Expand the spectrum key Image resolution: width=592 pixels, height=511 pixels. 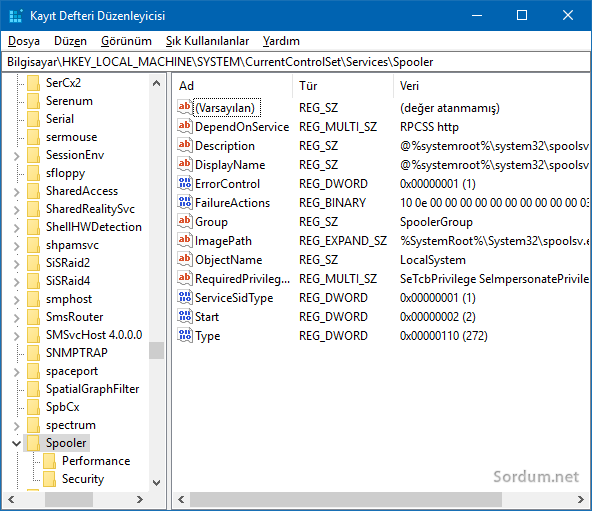click(16, 425)
